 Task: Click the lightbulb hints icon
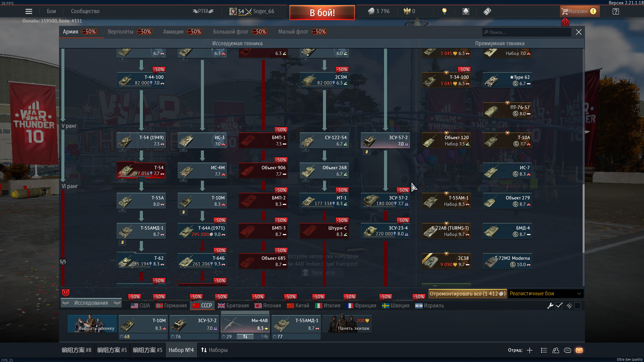tap(444, 11)
